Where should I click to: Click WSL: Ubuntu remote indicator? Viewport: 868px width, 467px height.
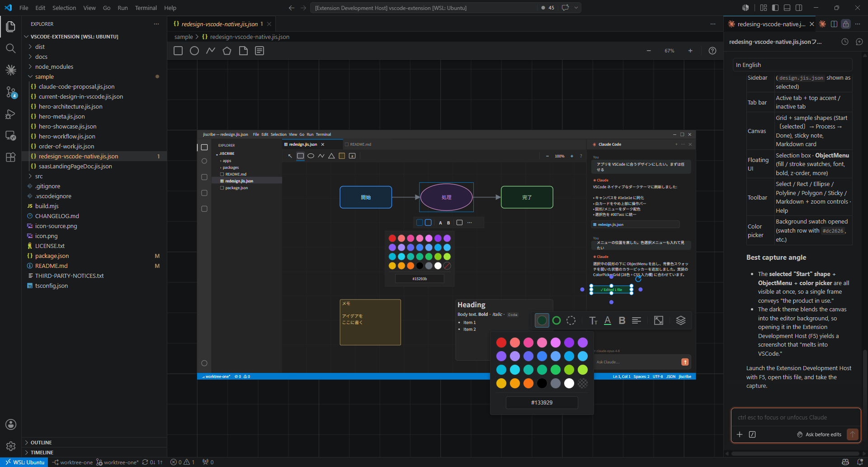point(24,462)
